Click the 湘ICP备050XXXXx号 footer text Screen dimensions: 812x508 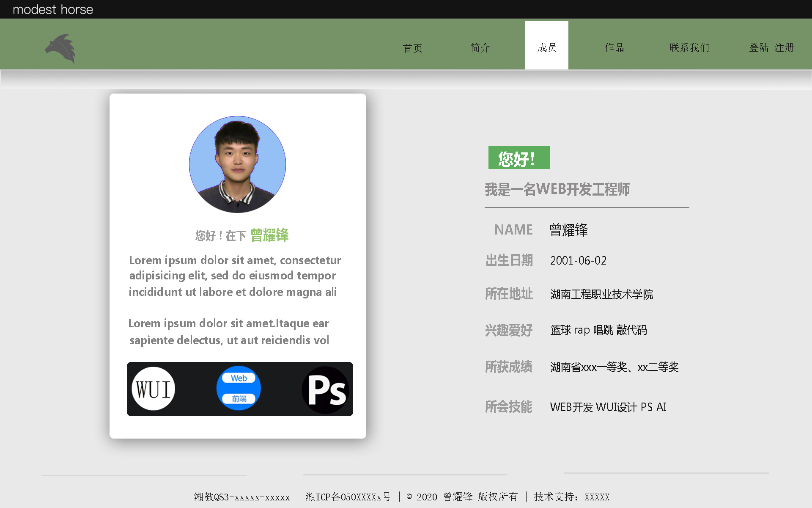click(348, 497)
